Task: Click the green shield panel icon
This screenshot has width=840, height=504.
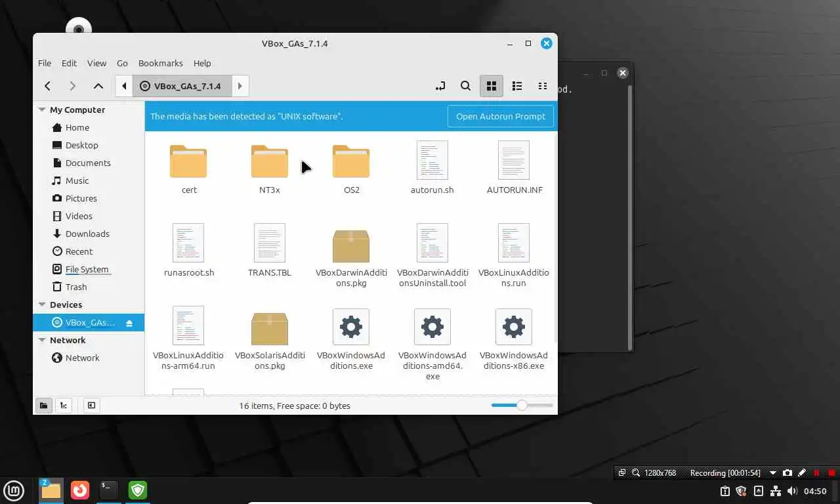Action: point(138,490)
